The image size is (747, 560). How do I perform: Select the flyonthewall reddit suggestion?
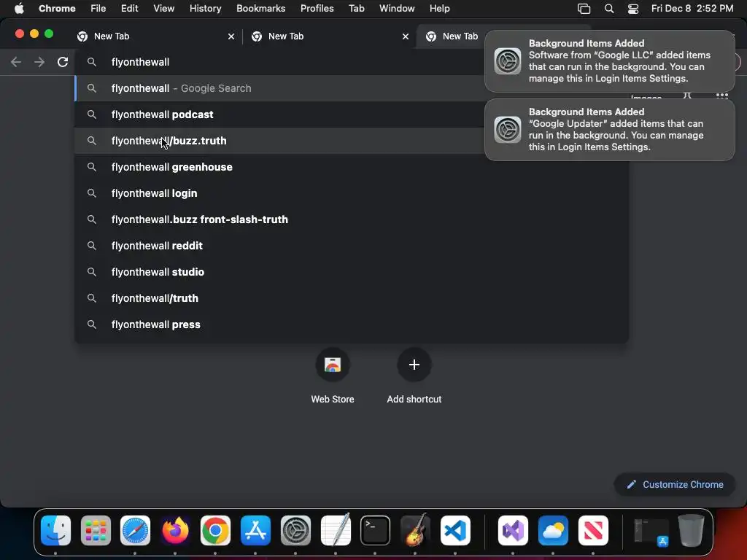point(352,245)
